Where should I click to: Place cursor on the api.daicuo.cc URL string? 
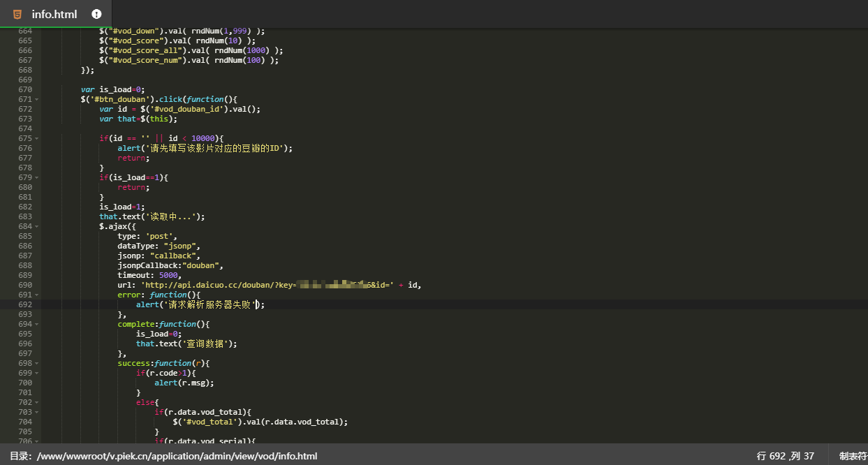216,285
